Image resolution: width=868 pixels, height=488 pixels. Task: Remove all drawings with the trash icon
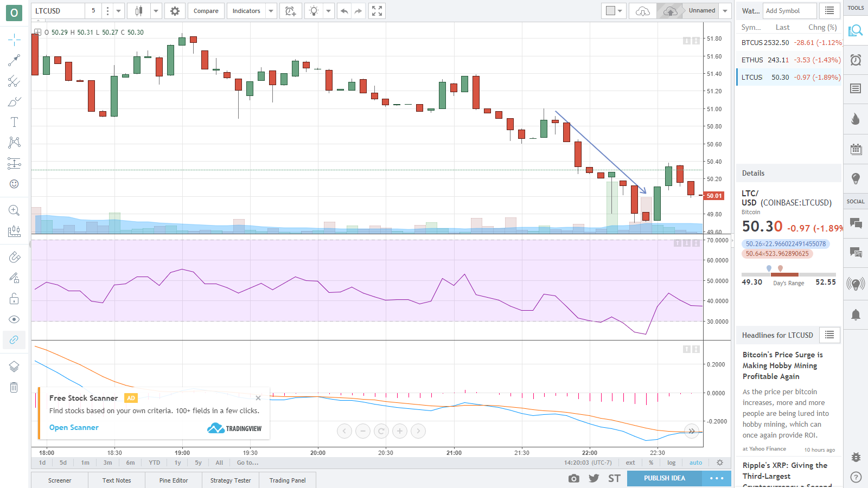tap(14, 387)
